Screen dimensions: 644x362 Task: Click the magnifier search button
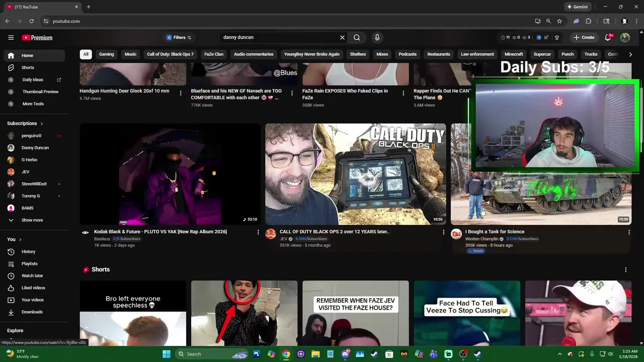[x=357, y=37]
